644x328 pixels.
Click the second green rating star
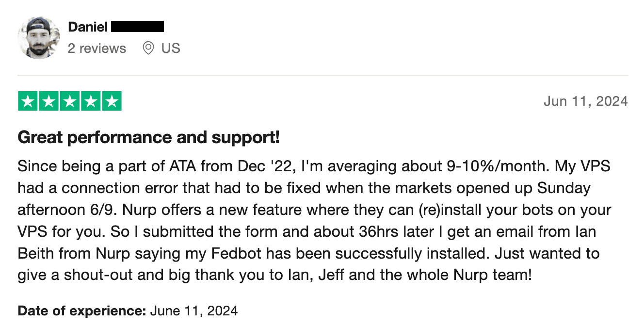pyautogui.click(x=49, y=101)
